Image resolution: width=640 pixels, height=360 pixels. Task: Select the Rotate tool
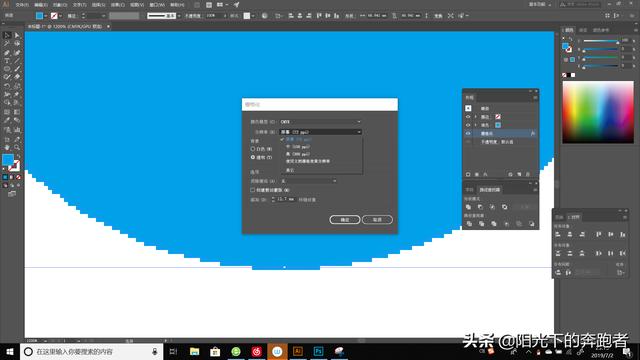point(7,86)
